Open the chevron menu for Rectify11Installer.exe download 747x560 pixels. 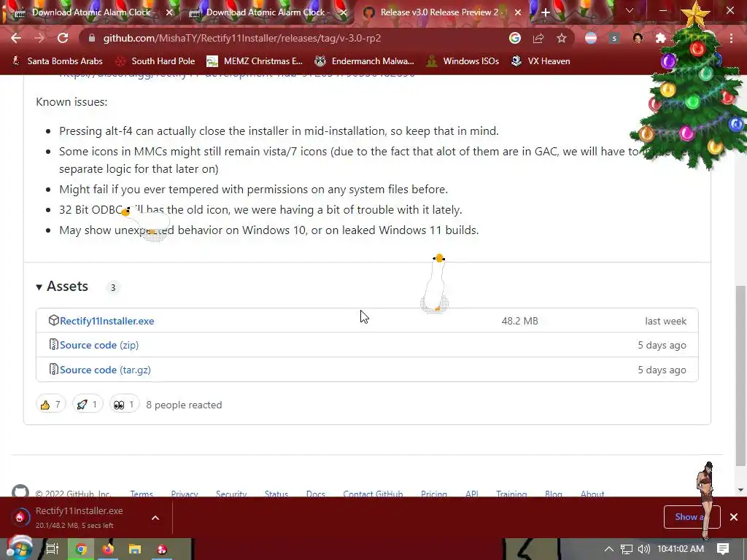tap(155, 518)
